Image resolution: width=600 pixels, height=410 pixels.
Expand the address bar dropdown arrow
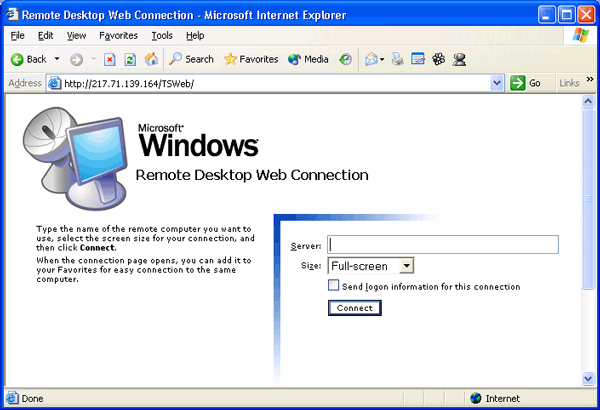point(497,83)
